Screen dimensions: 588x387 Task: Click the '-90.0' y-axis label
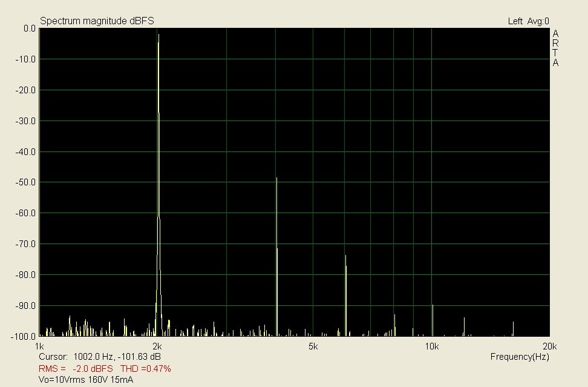(x=25, y=306)
